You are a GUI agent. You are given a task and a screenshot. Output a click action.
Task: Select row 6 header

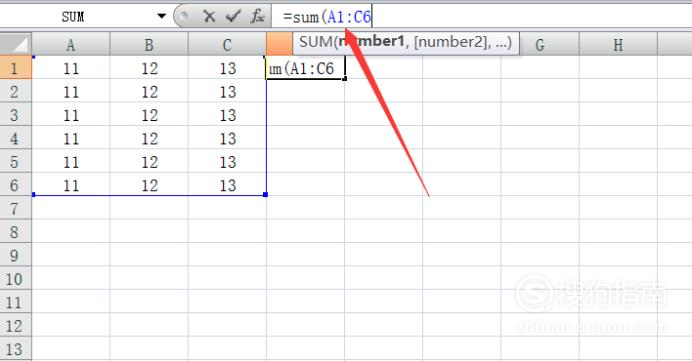click(x=15, y=185)
